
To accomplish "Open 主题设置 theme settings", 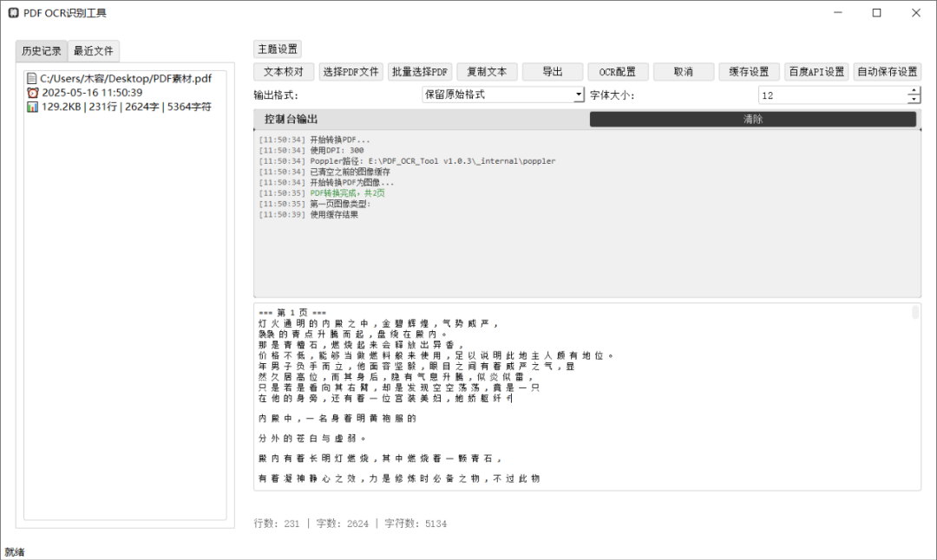I will point(278,49).
